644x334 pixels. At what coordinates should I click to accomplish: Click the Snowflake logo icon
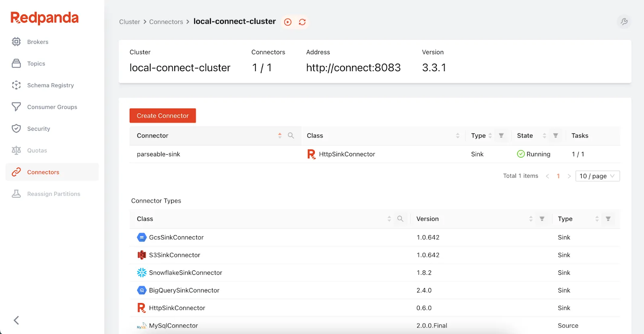pyautogui.click(x=142, y=273)
